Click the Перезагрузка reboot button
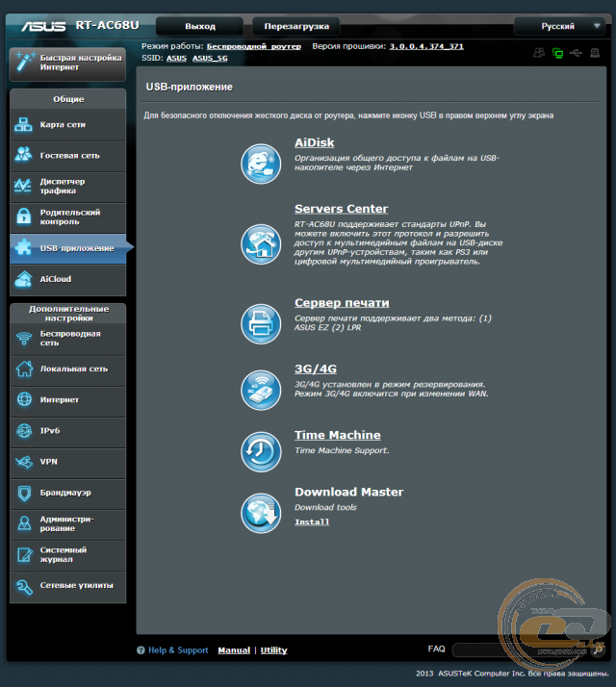This screenshot has height=687, width=616. point(296,26)
